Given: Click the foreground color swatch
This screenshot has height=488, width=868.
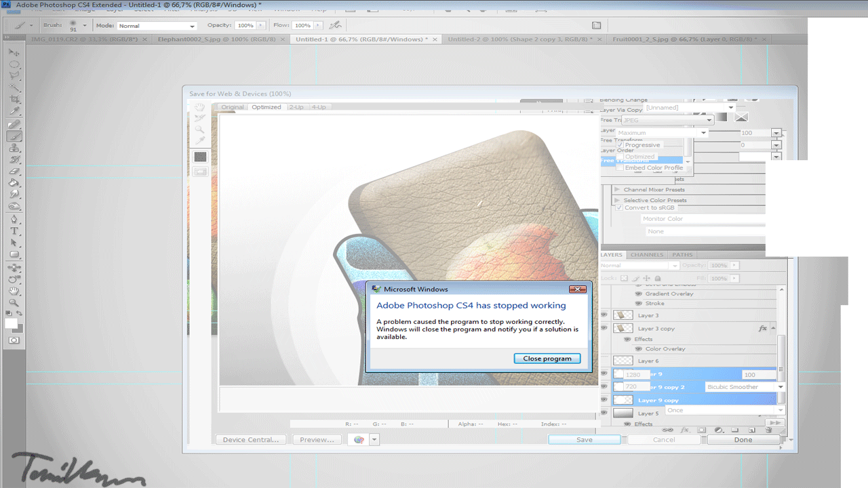Looking at the screenshot, I should (11, 323).
